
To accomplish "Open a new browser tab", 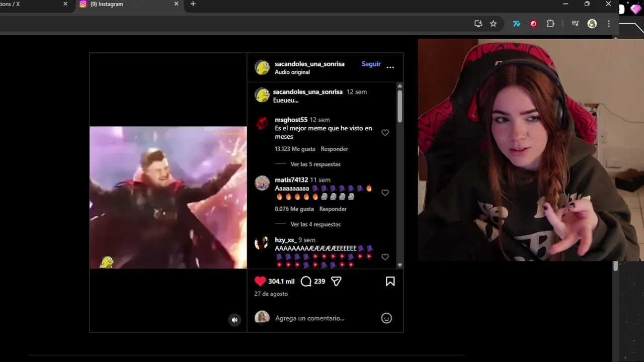I will 193,4.
